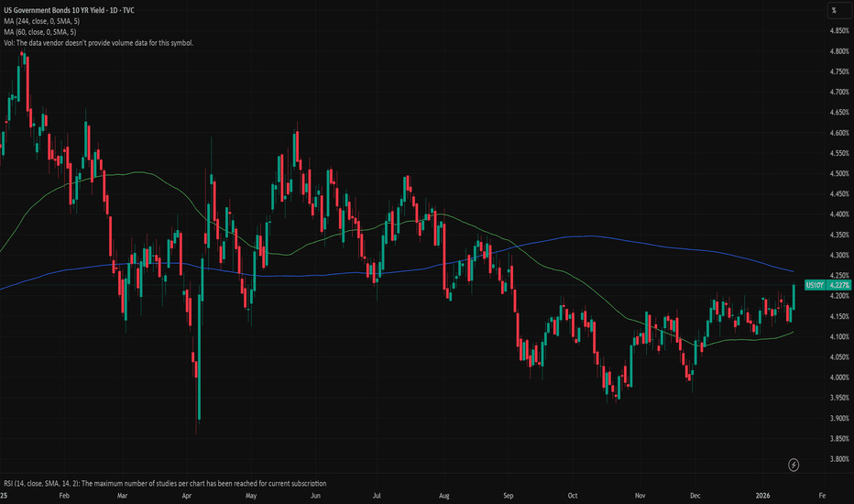Click the Dec label on the time axis
The image size is (854, 504).
[699, 495]
